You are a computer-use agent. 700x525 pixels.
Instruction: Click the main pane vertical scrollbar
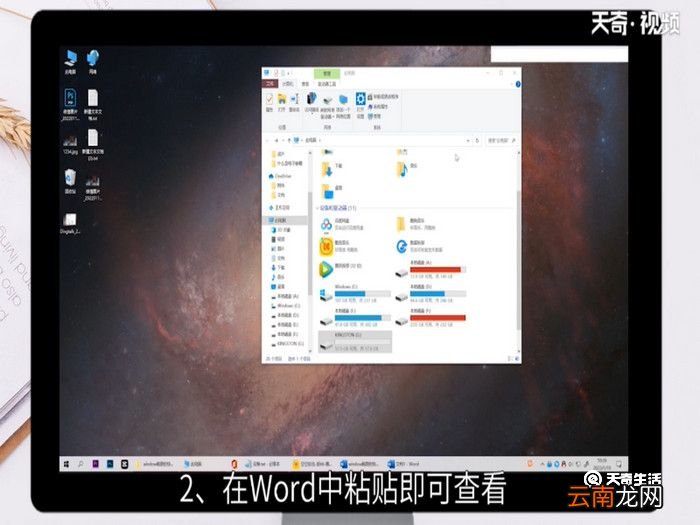pyautogui.click(x=518, y=259)
